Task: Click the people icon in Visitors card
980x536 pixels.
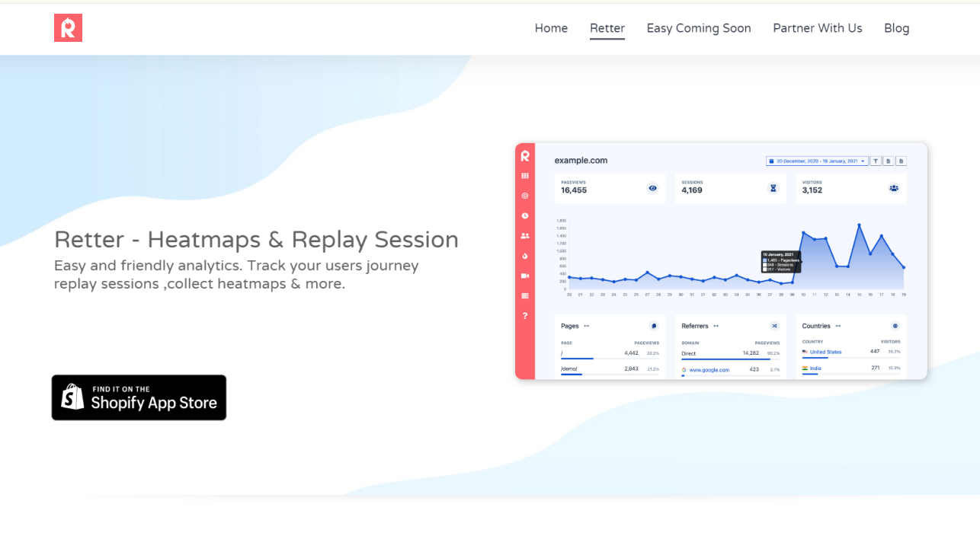Action: point(894,188)
